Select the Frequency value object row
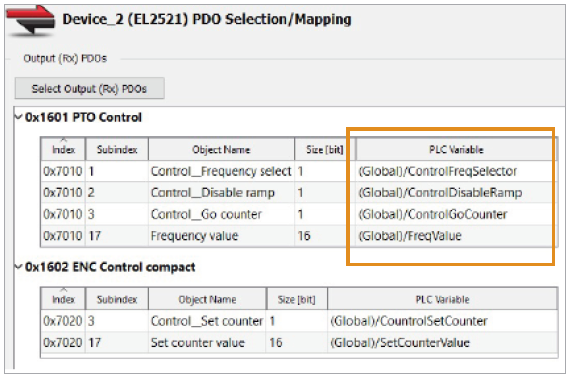Image resolution: width=570 pixels, height=380 pixels. point(299,236)
